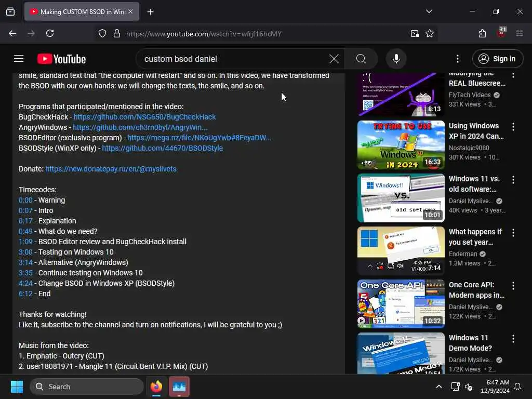Image resolution: width=532 pixels, height=399 pixels.
Task: Jump to 3:00 Testing on Windows 10
Action: coord(25,252)
